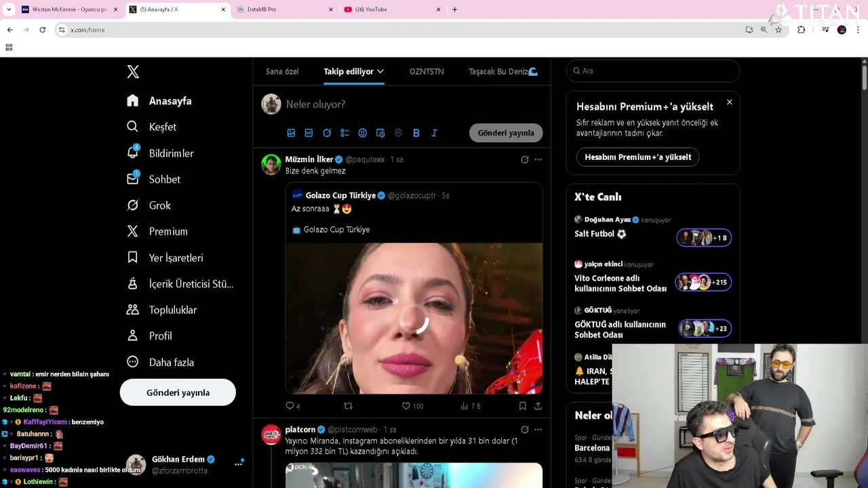Click the Ara search field
The width and height of the screenshot is (868, 488).
(x=652, y=71)
